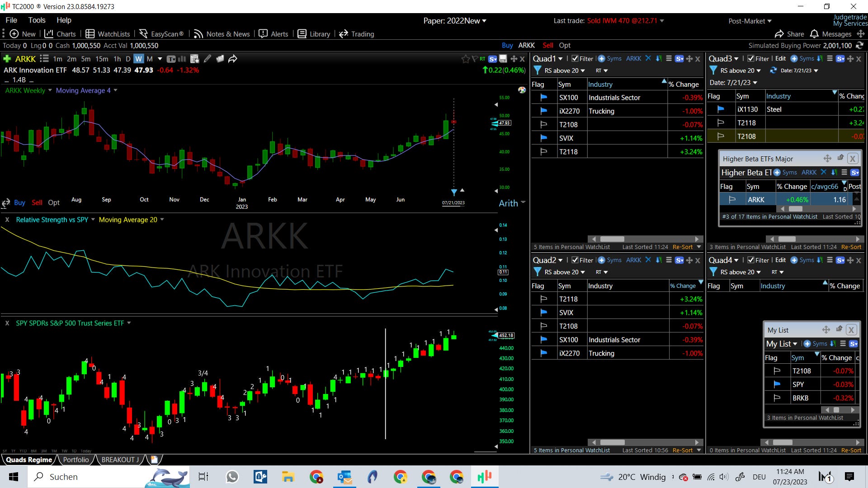Open the Quad2 RS above 20 dropdown
The height and width of the screenshot is (488, 868).
click(x=564, y=272)
